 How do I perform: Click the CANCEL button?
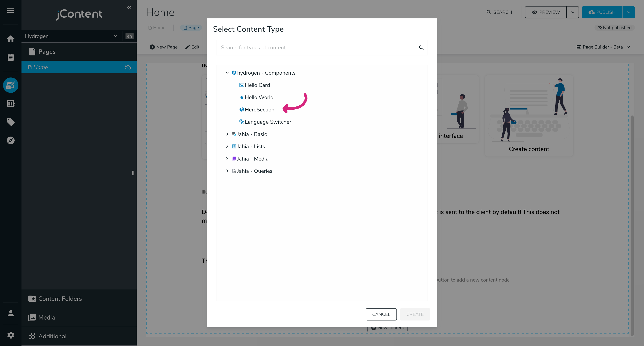[381, 314]
